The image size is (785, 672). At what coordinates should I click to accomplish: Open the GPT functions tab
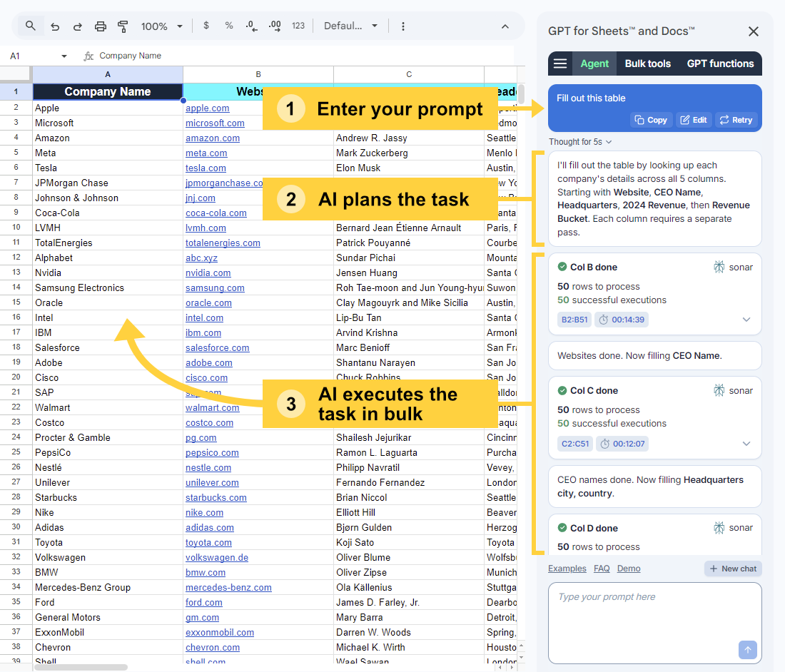tap(720, 63)
